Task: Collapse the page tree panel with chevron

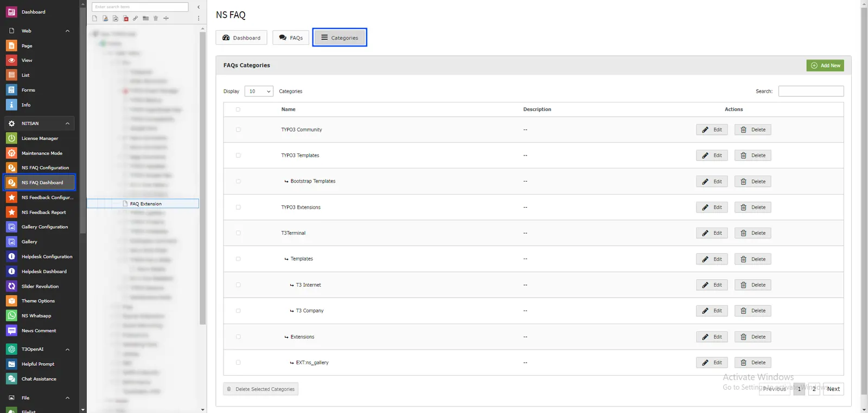Action: (x=199, y=7)
